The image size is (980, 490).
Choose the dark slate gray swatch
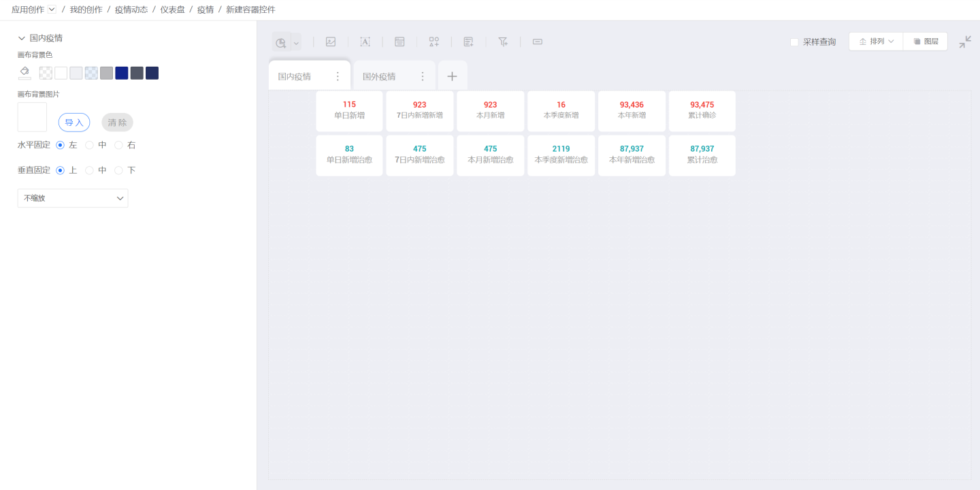tap(137, 73)
